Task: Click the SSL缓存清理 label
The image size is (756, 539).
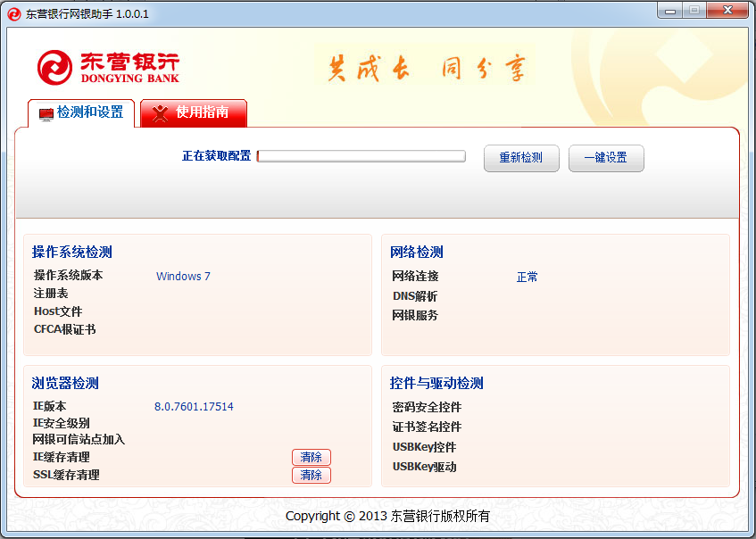Action: click(66, 475)
